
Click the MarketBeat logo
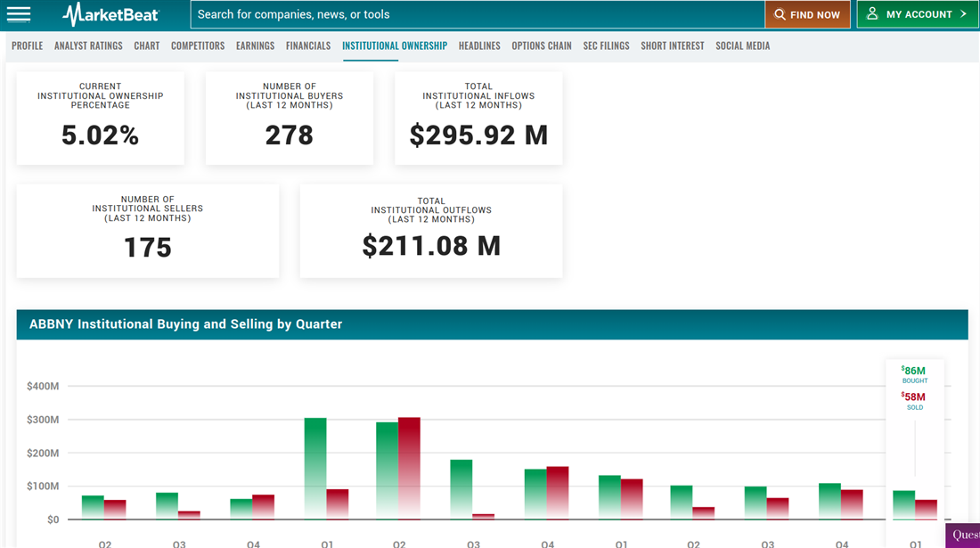[110, 14]
